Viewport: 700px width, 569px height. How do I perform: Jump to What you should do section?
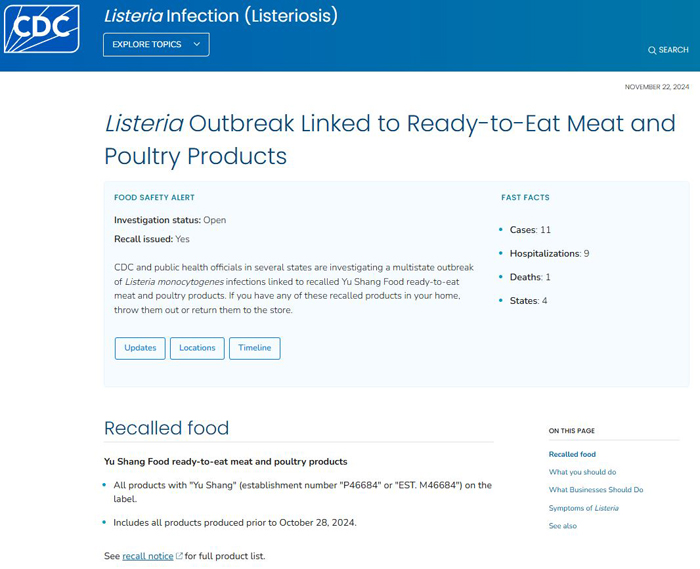tap(583, 472)
